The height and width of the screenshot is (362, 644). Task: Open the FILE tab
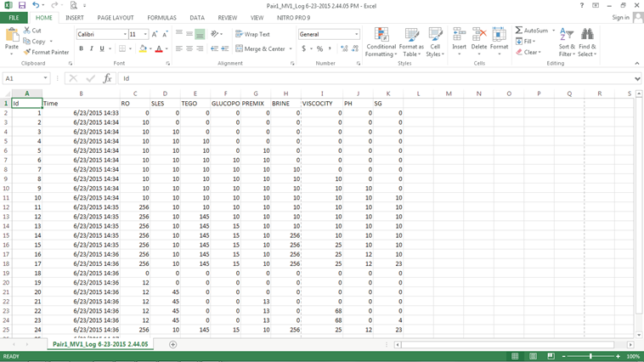tap(14, 18)
